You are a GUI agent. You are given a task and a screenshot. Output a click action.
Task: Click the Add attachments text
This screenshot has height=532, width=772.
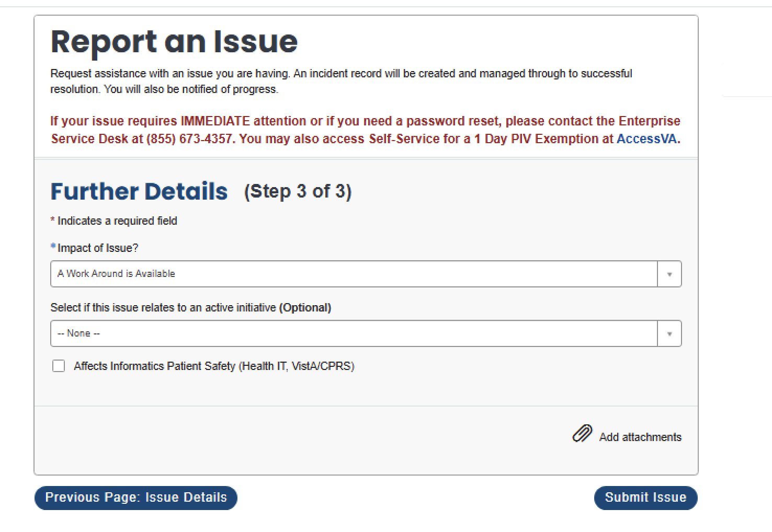(640, 437)
